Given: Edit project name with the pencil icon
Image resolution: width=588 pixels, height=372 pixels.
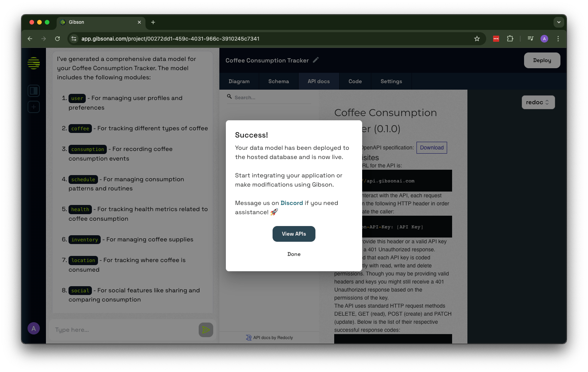Looking at the screenshot, I should 316,60.
